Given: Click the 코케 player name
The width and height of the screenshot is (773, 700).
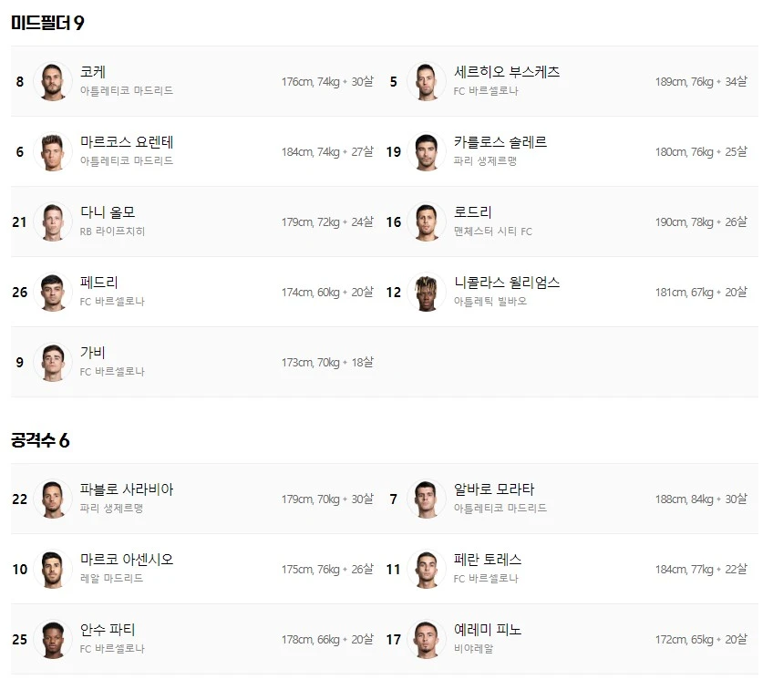Looking at the screenshot, I should tap(93, 72).
